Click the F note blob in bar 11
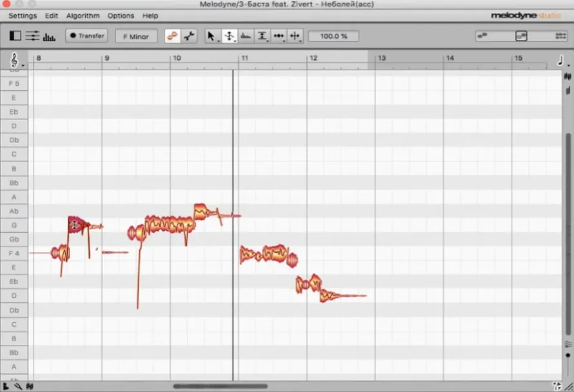This screenshot has height=392, width=574. pos(275,253)
